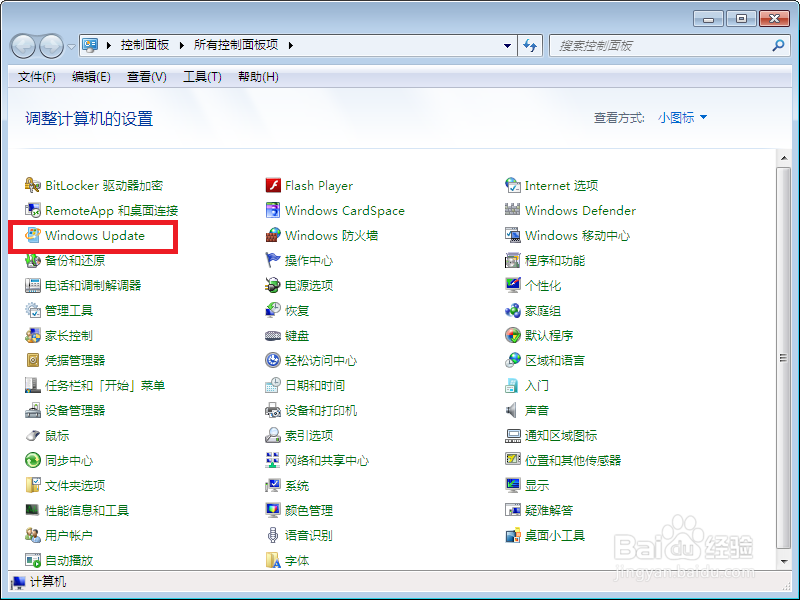Open the 帮助(H) menu
Image resolution: width=800 pixels, height=600 pixels.
(259, 77)
